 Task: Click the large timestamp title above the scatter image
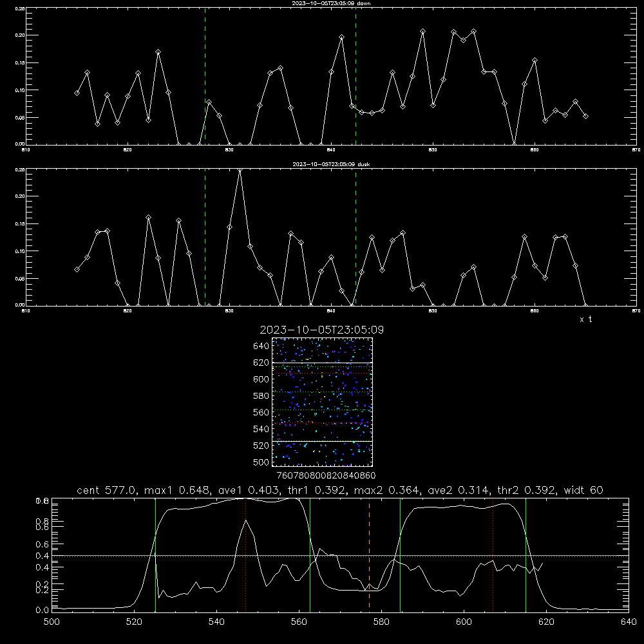(321, 330)
